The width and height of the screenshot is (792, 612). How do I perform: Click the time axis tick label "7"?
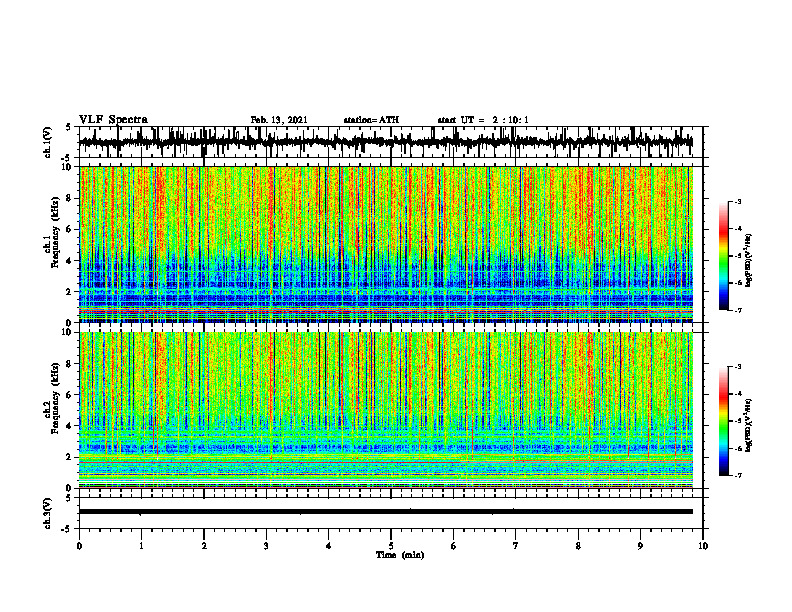tap(516, 546)
